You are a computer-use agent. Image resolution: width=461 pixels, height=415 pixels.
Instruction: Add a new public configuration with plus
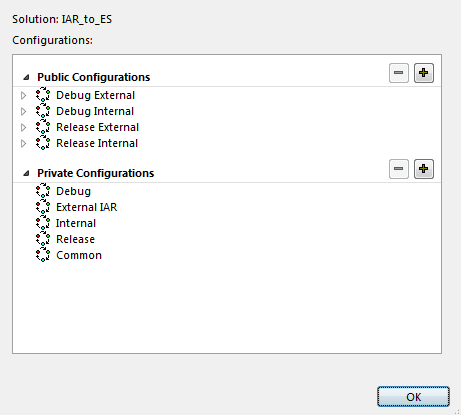424,73
